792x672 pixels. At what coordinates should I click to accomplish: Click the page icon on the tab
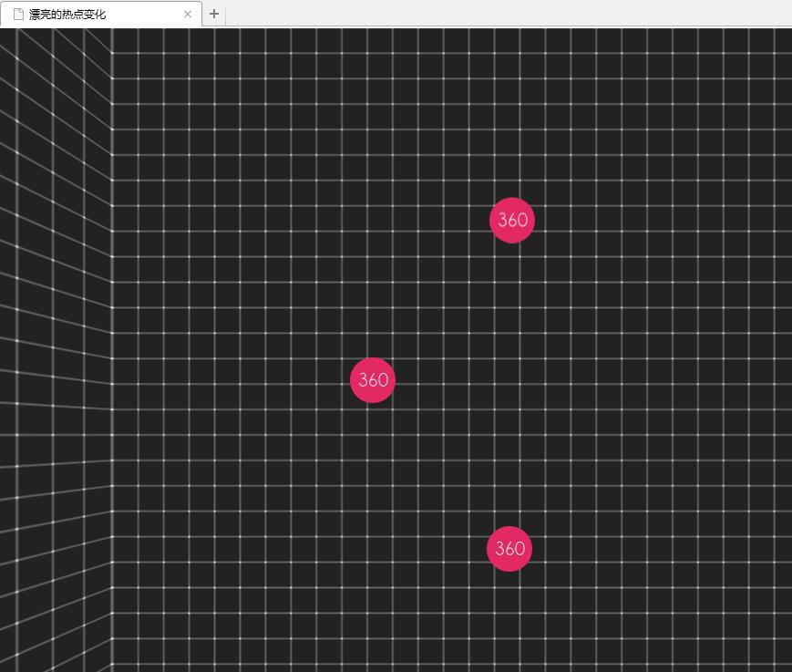pos(19,15)
